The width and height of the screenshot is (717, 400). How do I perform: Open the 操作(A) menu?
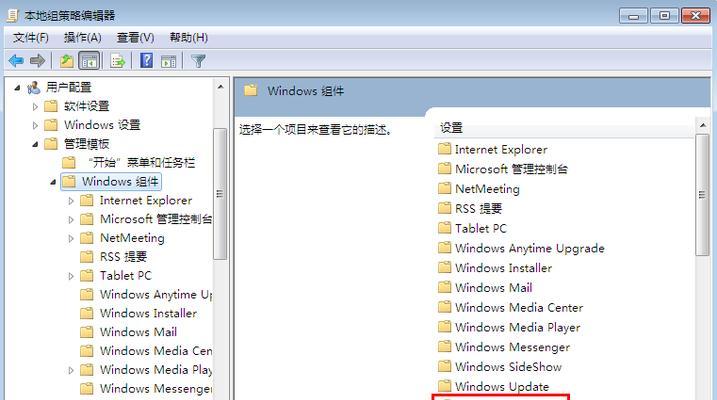click(83, 37)
